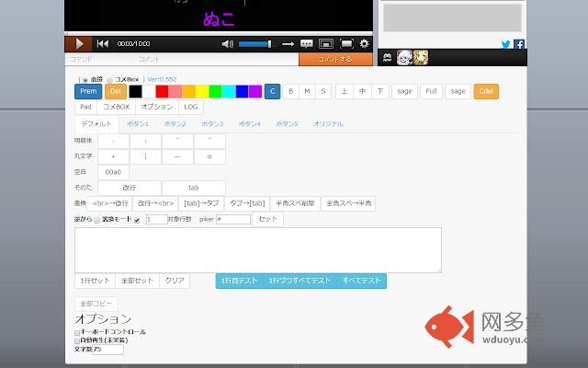Screen dimensions: 588x368
Task: Click the コマンド command input field
Action: coord(99,59)
